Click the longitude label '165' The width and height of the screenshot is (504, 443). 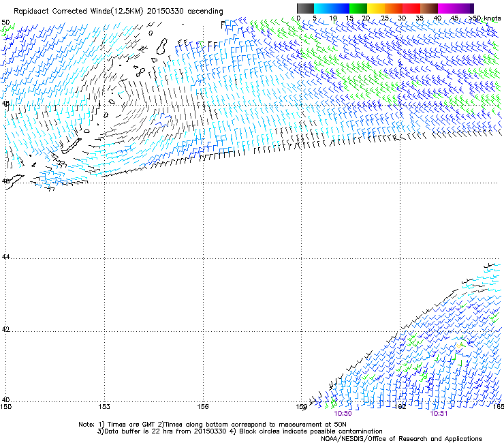[x=499, y=407]
